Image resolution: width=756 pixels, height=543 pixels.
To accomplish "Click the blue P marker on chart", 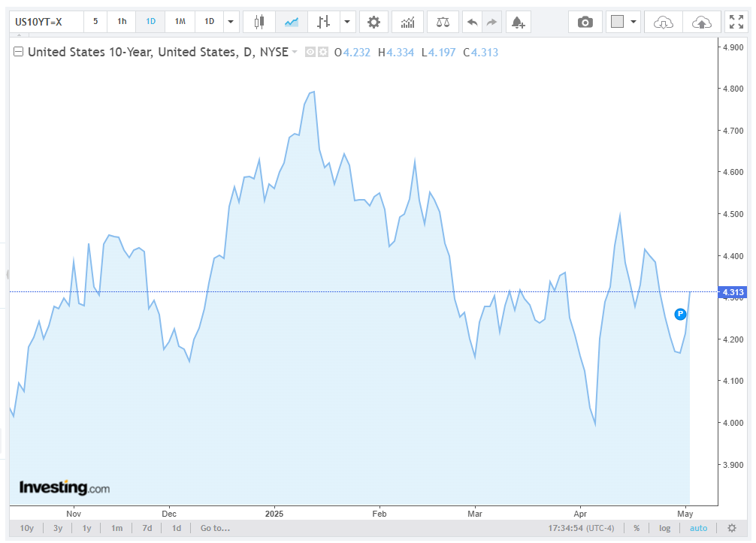I will (680, 314).
